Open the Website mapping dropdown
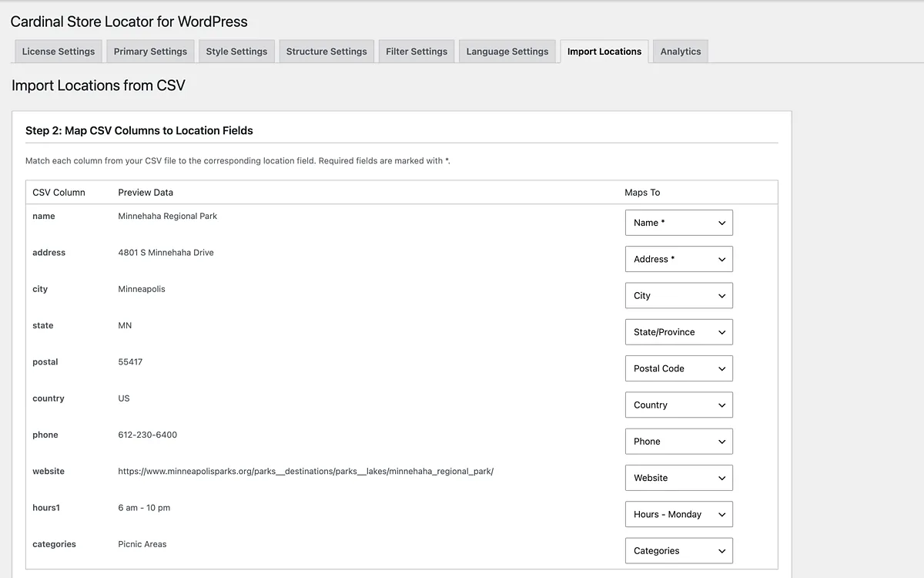This screenshot has width=924, height=578. click(x=678, y=478)
